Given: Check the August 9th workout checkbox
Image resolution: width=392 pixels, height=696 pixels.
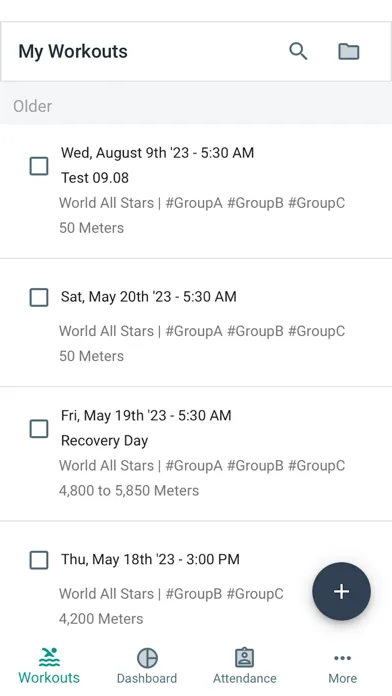Looking at the screenshot, I should pyautogui.click(x=39, y=166).
